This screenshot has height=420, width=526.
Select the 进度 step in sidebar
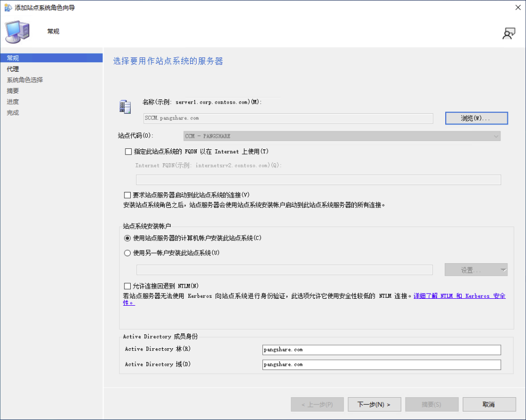(13, 102)
